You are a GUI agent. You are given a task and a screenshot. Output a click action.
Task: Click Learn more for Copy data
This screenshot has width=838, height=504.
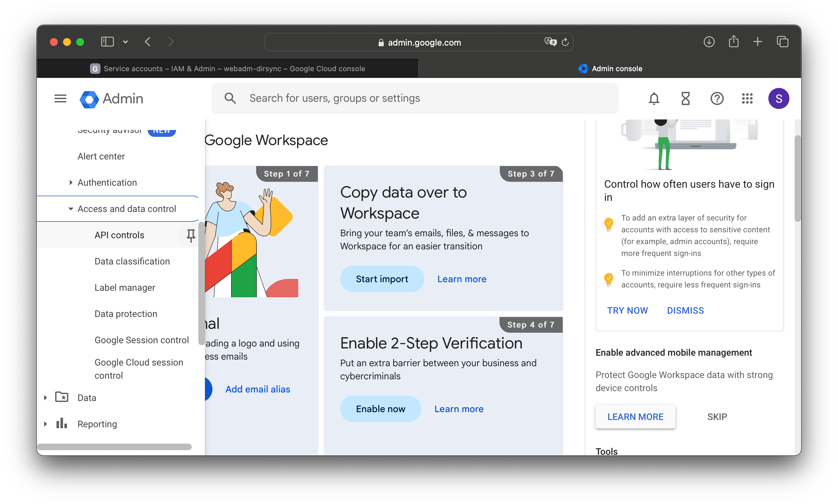461,279
